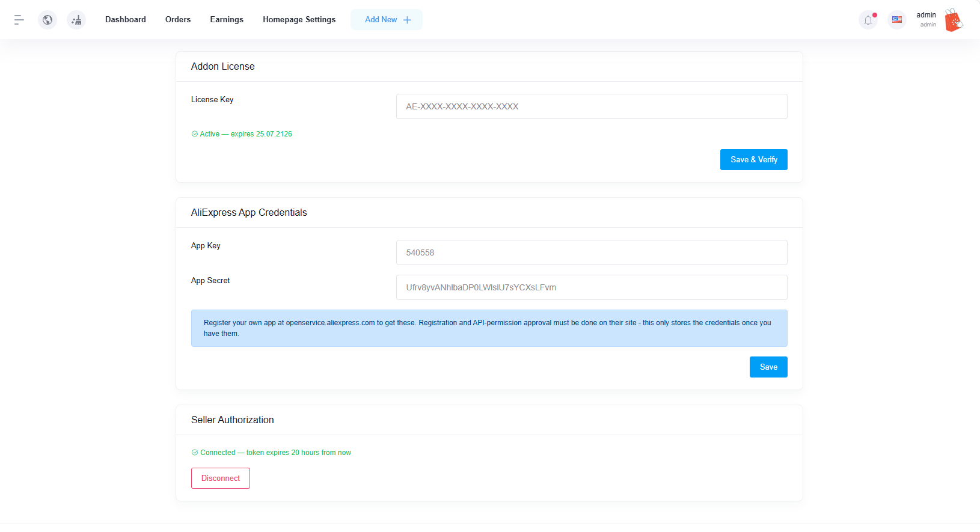This screenshot has width=980, height=532.
Task: Open the language flag selector
Action: click(897, 20)
